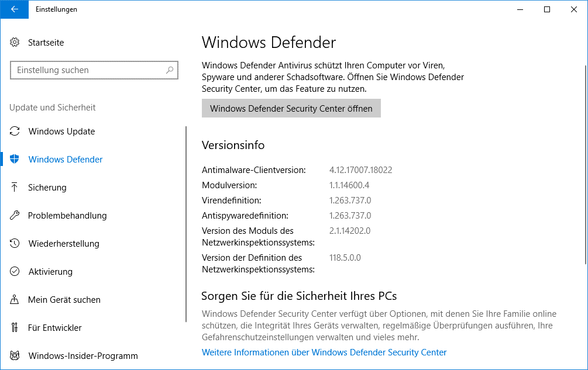The height and width of the screenshot is (370, 588).
Task: Click the Aktivierung checkmark circle icon
Action: (15, 271)
